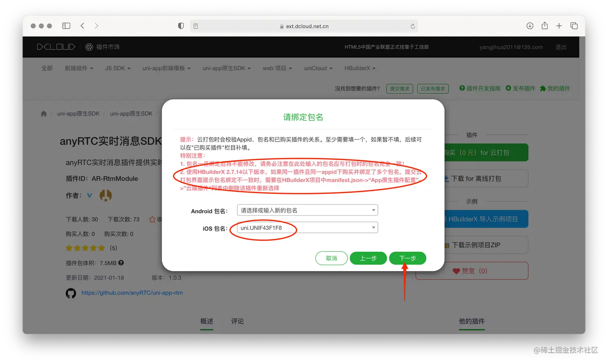Click the 下一步 button
608x364 pixels.
pos(407,258)
